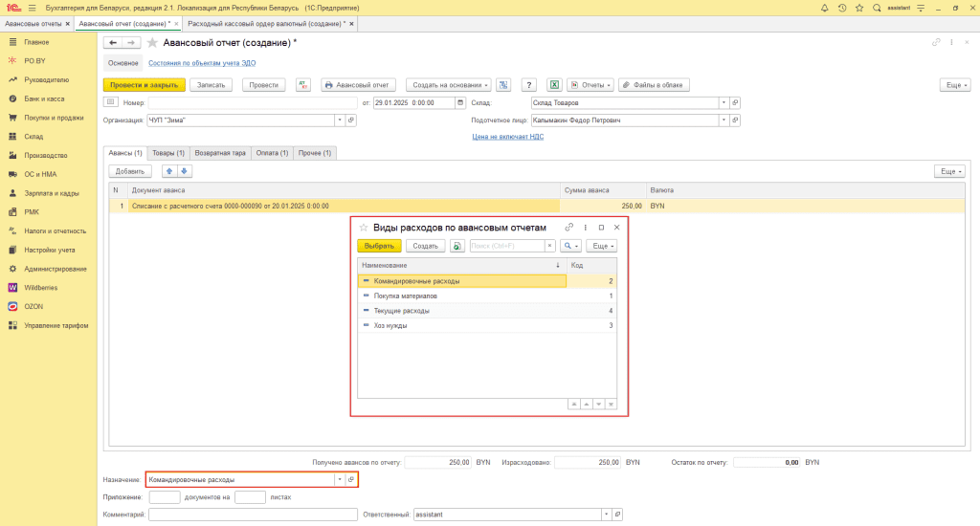Open the Банк и касса section
Image resolution: width=980 pixels, height=526 pixels.
coord(43,99)
